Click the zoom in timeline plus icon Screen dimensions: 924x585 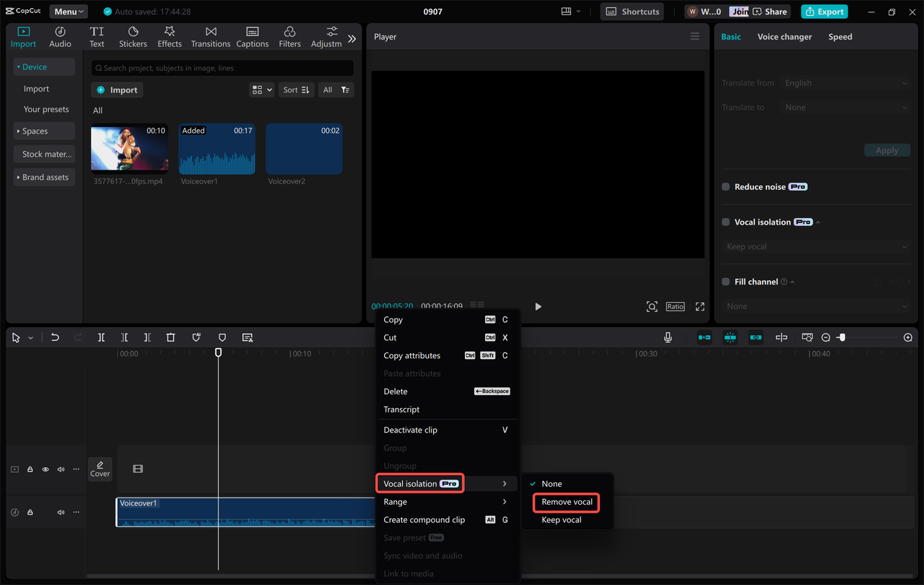coord(908,337)
